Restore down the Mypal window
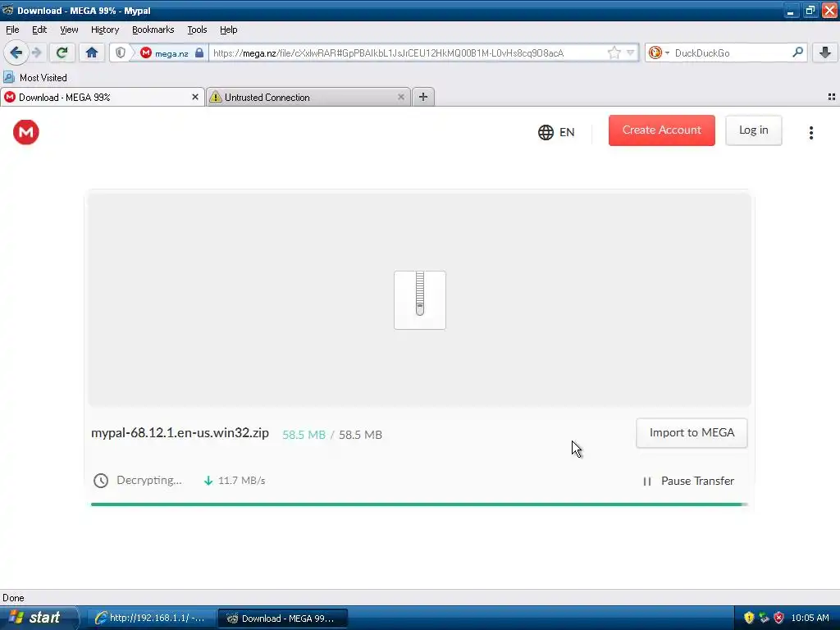840x630 pixels. point(810,11)
